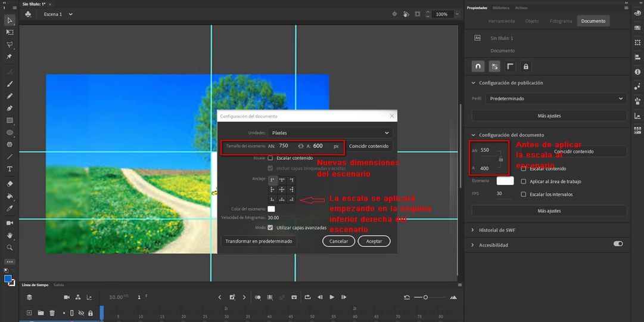Open the Info panel icon
The image size is (644, 322).
[637, 72]
